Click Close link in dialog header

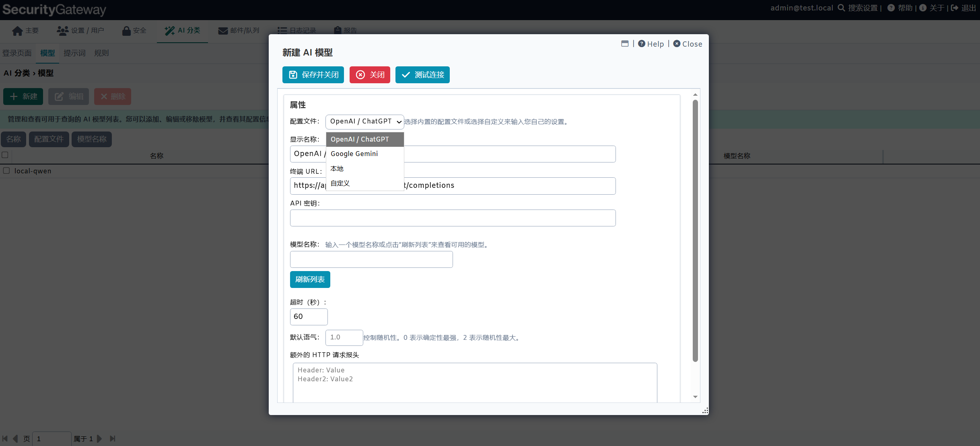click(x=688, y=44)
